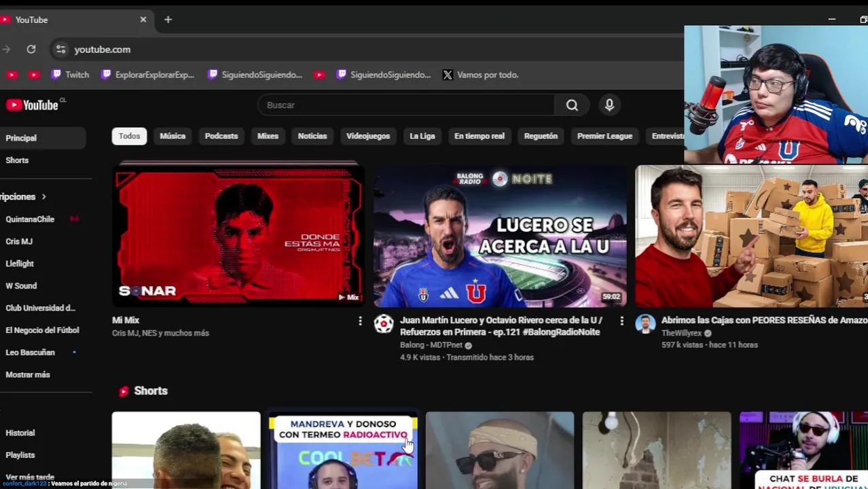Open the Twitch bookmark
Image resolution: width=868 pixels, height=489 pixels.
(71, 75)
